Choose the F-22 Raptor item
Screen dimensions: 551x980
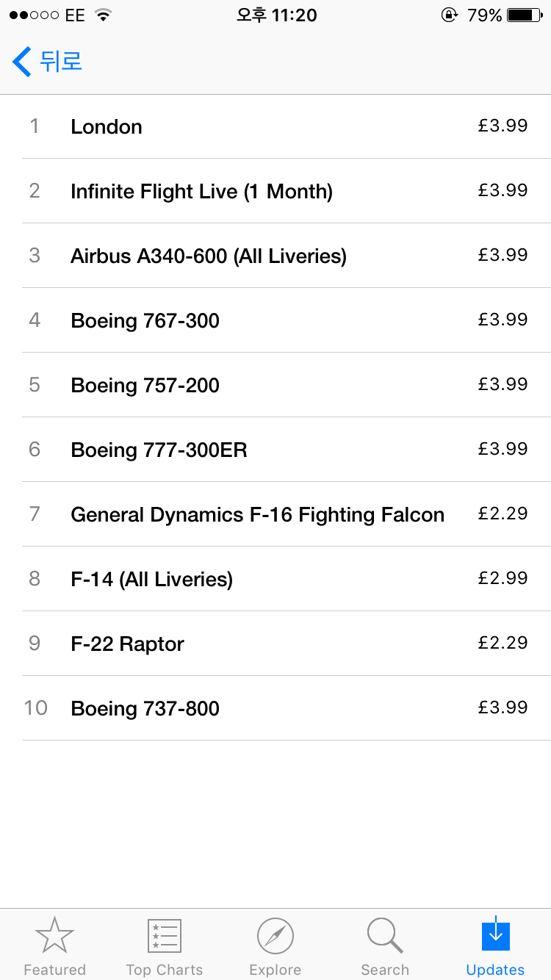[x=127, y=644]
